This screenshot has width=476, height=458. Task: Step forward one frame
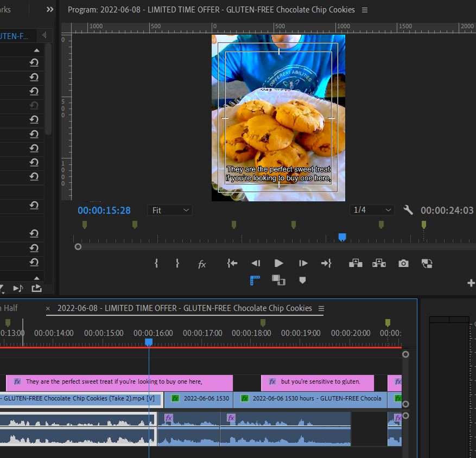303,263
